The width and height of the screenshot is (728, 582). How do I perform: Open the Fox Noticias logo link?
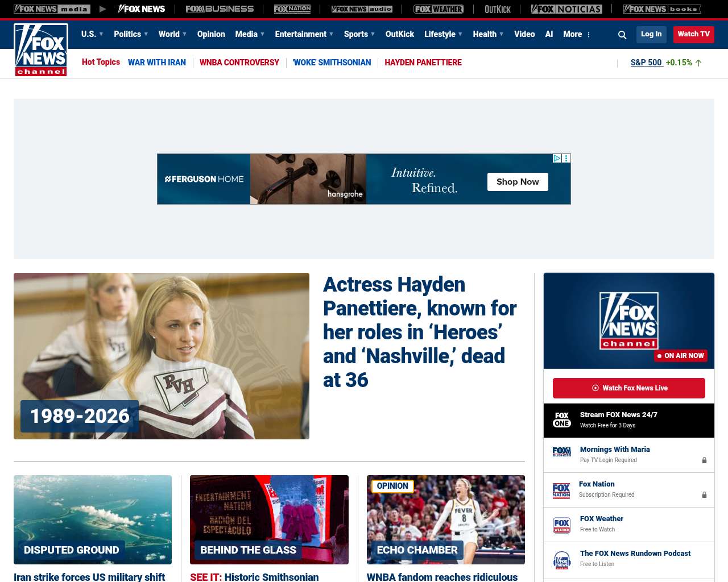point(566,9)
